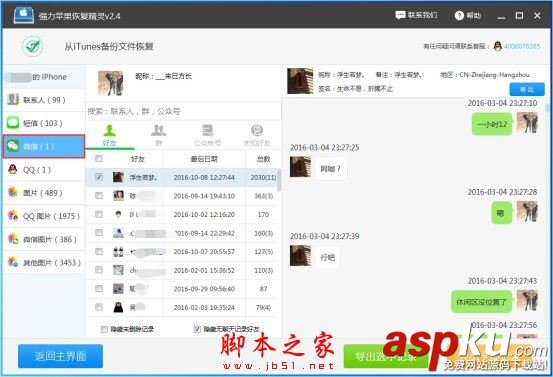Open the 其他图片 (3453) category
This screenshot has height=377, width=553.
[x=44, y=262]
